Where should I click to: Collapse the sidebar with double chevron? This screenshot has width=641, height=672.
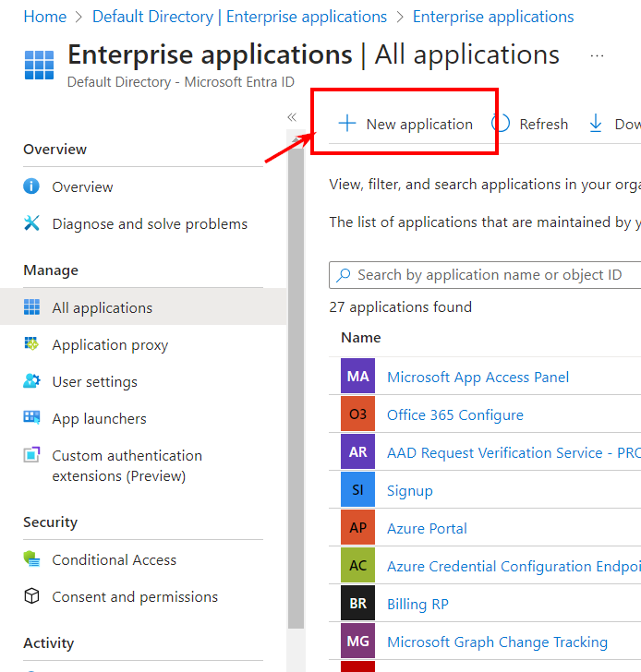pos(292,117)
